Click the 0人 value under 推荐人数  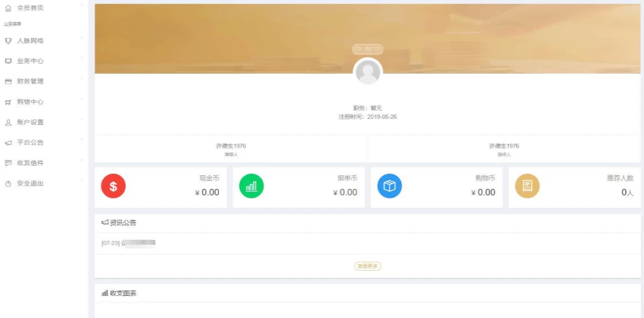628,192
